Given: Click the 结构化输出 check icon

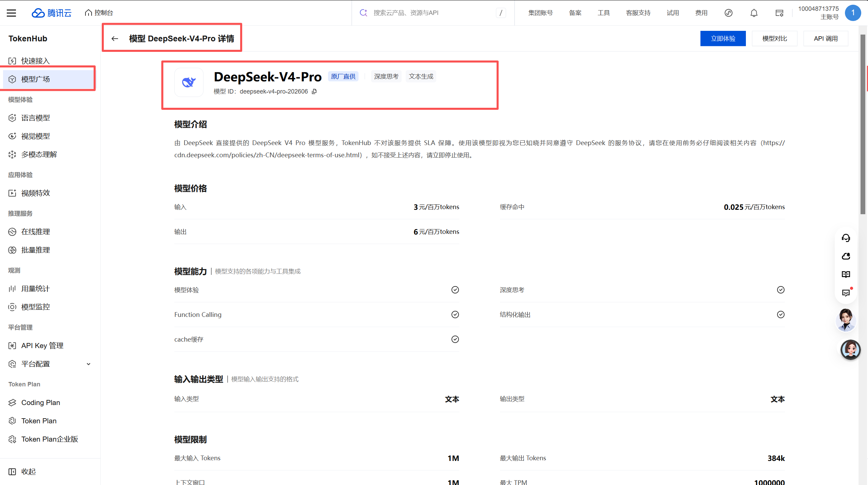Looking at the screenshot, I should [x=781, y=315].
